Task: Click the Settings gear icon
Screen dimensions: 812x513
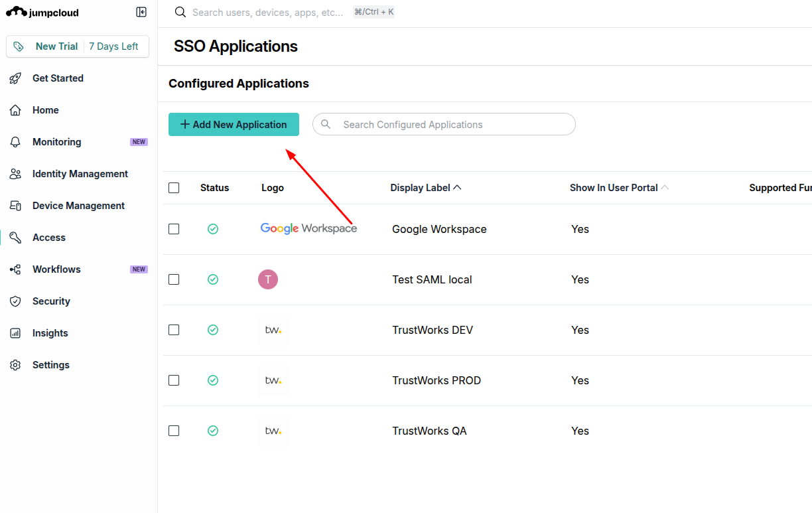Action: [15, 365]
